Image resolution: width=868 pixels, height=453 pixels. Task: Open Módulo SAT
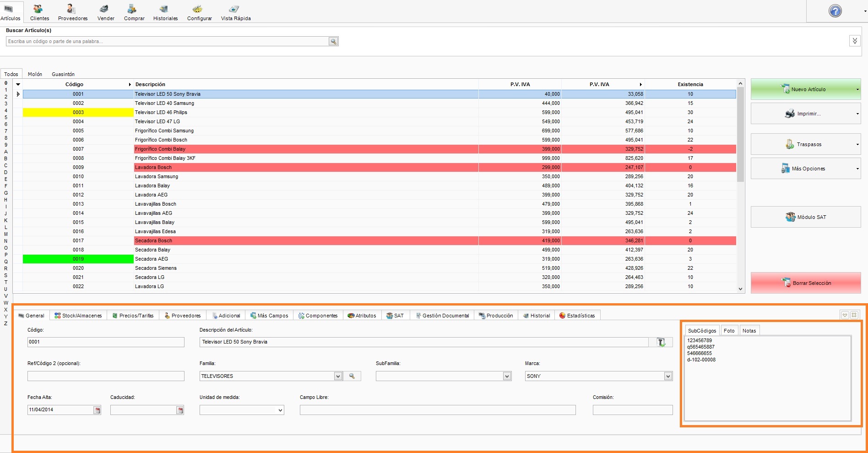point(806,217)
